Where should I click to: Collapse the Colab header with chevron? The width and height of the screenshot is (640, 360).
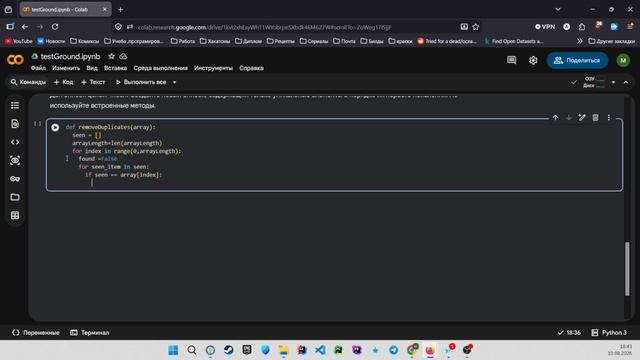626,82
